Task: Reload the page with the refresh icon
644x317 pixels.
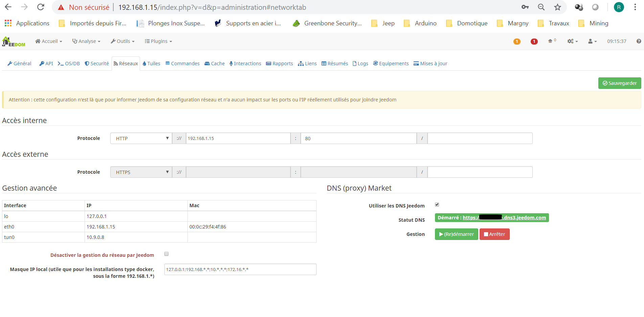Action: pos(41,7)
